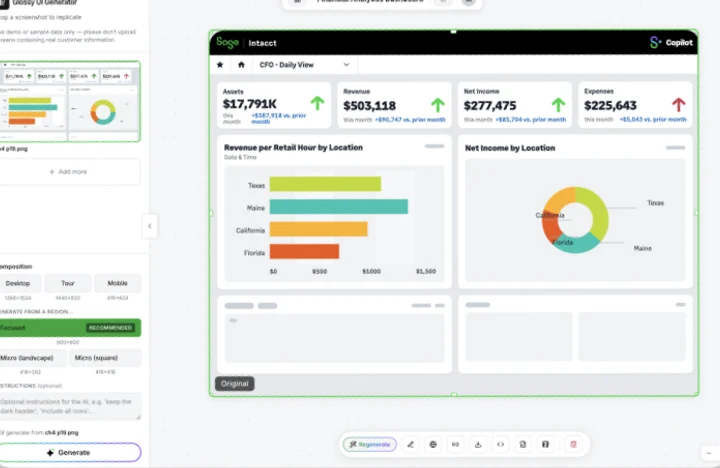Screen dimensions: 720x468
Task: Click the Maine teal bar
Action: coord(338,207)
